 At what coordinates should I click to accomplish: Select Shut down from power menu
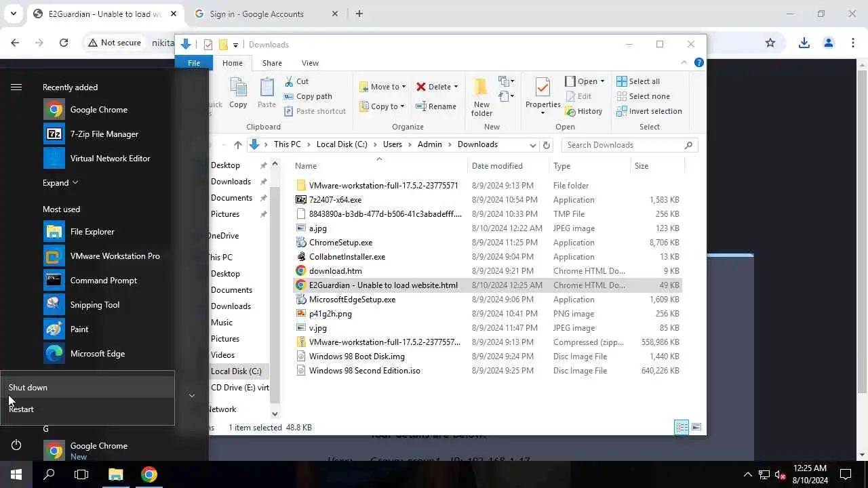pos(87,388)
